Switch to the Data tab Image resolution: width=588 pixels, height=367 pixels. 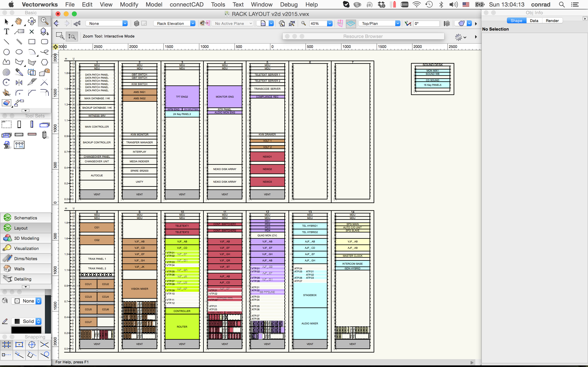534,21
